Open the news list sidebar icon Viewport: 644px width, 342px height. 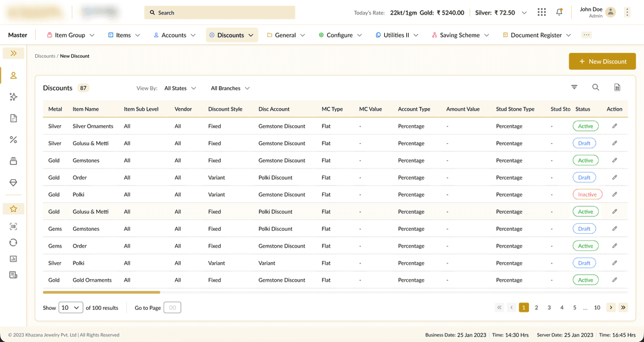tap(14, 275)
